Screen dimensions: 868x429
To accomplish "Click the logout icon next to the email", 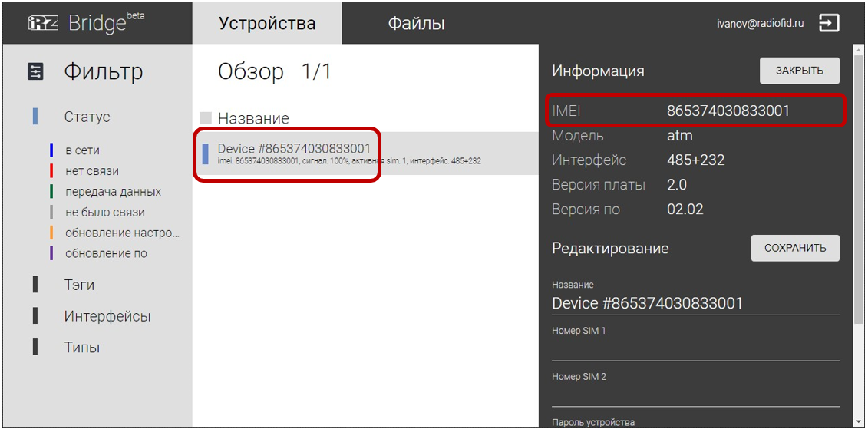I will click(x=830, y=23).
